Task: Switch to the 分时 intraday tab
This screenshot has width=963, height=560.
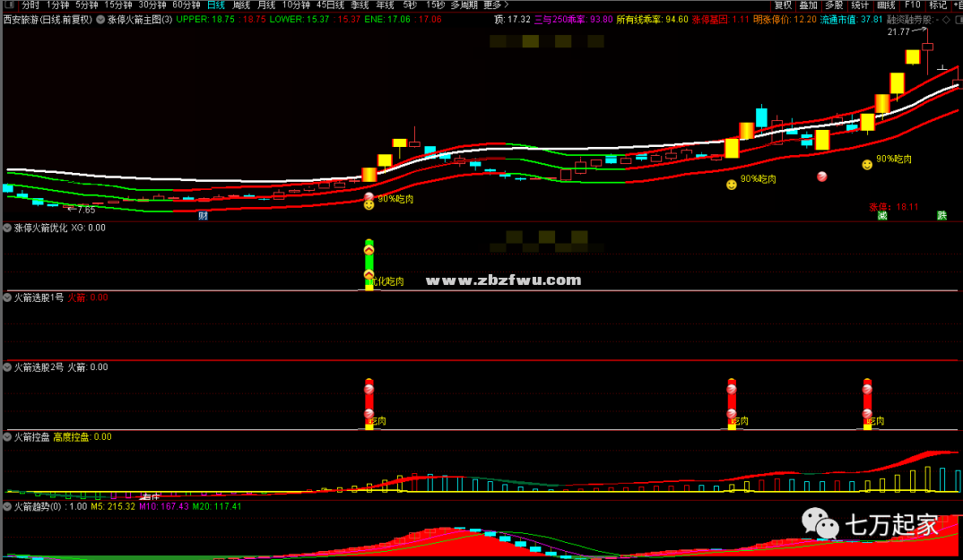Action: (x=30, y=4)
